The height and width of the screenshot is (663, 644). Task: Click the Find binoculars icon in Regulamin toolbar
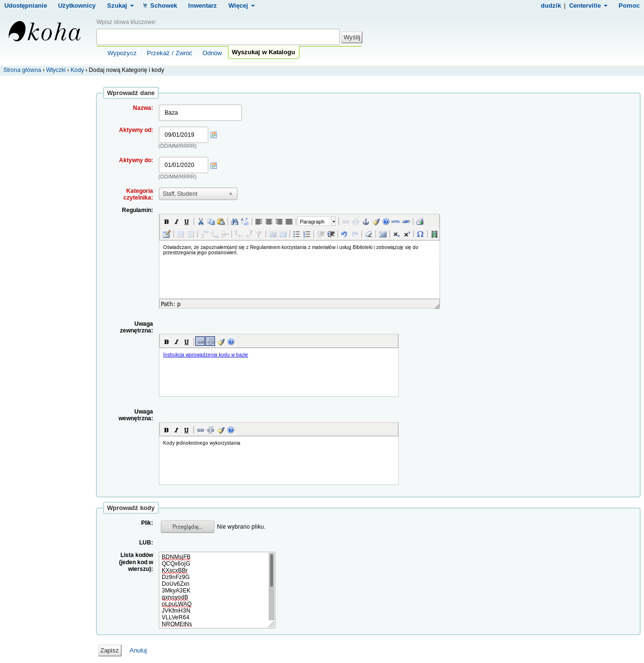[x=235, y=222]
